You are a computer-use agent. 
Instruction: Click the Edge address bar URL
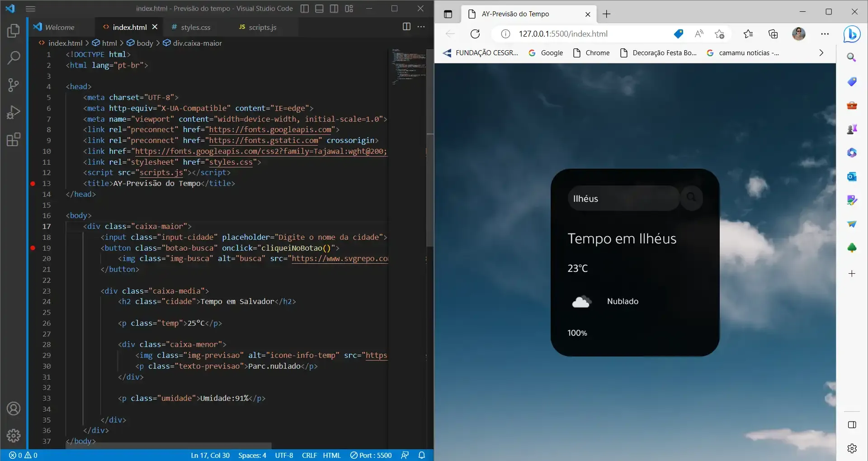pyautogui.click(x=563, y=34)
